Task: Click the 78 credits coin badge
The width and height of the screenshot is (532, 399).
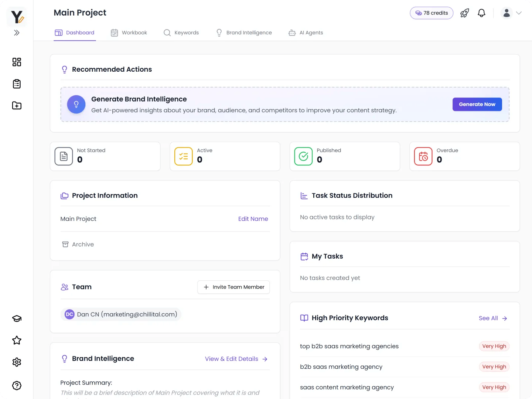Action: click(432, 13)
